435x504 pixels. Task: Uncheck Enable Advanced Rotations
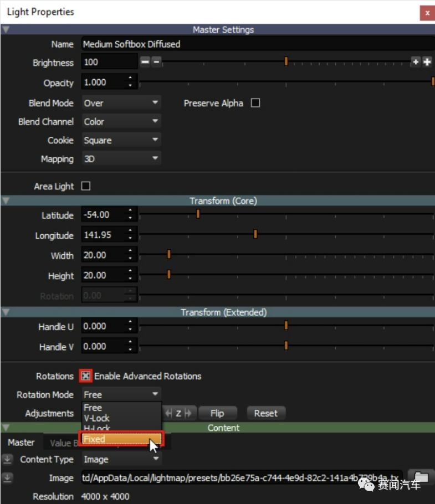pyautogui.click(x=85, y=376)
